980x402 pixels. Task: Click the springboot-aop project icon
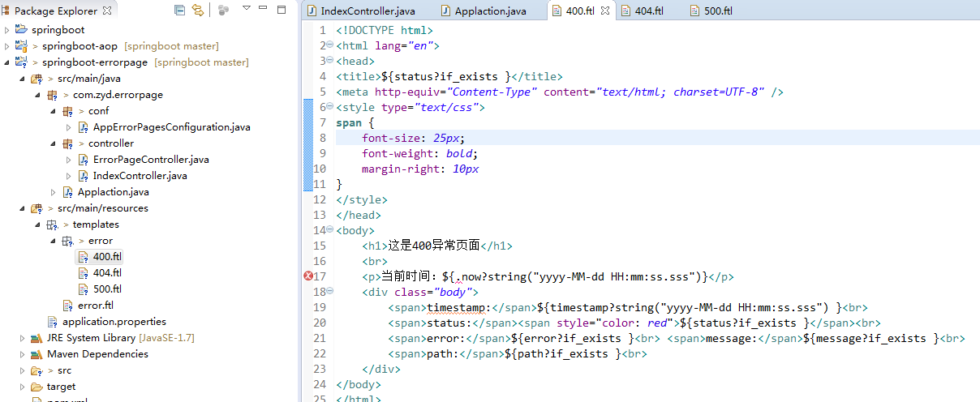(x=22, y=46)
